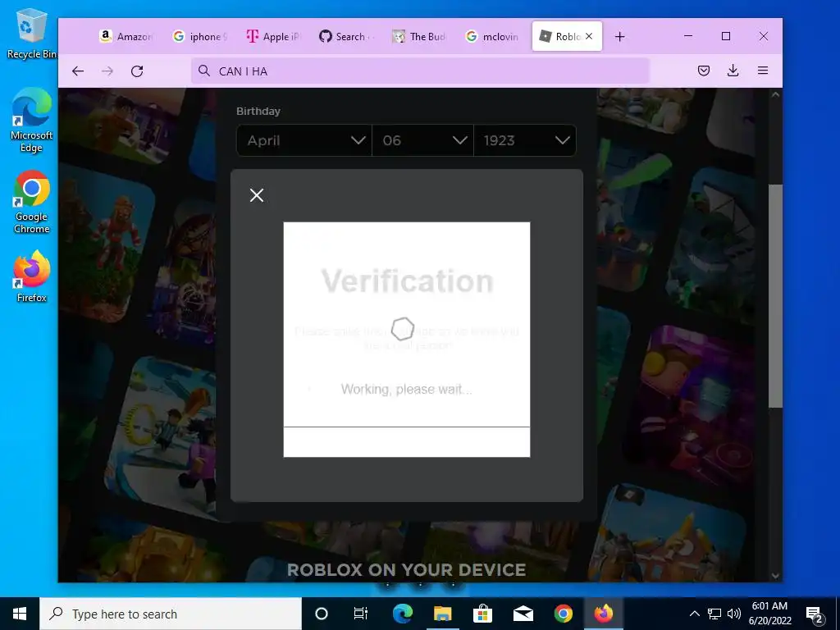Open a new tab with plus button
840x630 pixels.
point(620,36)
